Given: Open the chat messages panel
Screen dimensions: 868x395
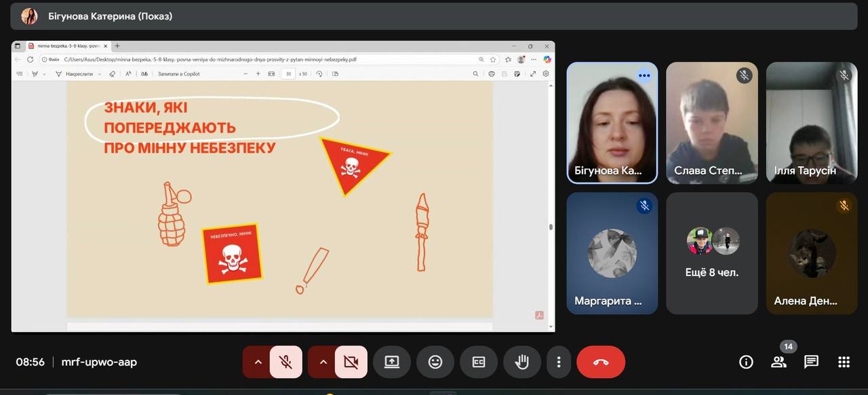Looking at the screenshot, I should tap(811, 362).
